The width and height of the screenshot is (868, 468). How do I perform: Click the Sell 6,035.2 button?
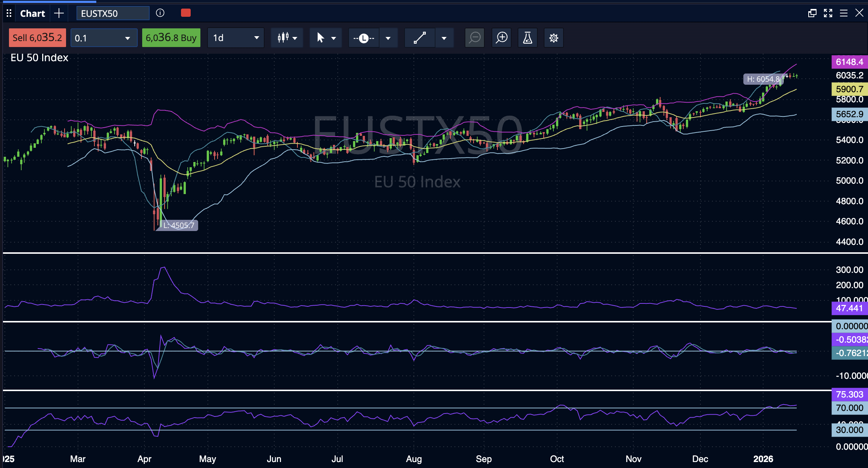pos(37,37)
